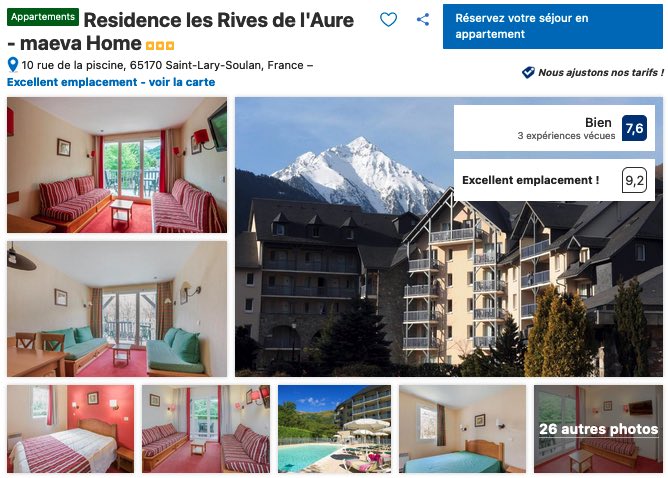Viewport: 668px width, 478px height.
Task: Open Excellent emplacement - voir la carte link
Action: [111, 82]
